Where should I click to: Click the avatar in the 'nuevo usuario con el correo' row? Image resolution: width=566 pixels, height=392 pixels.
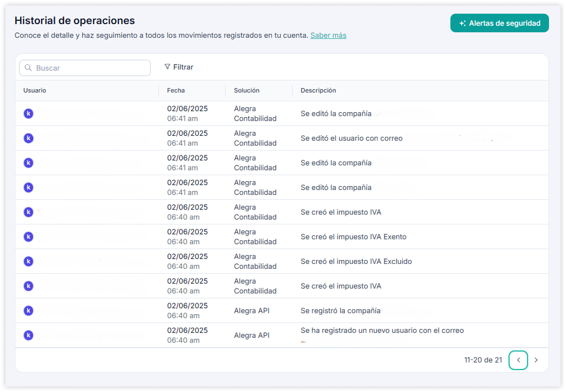point(28,335)
